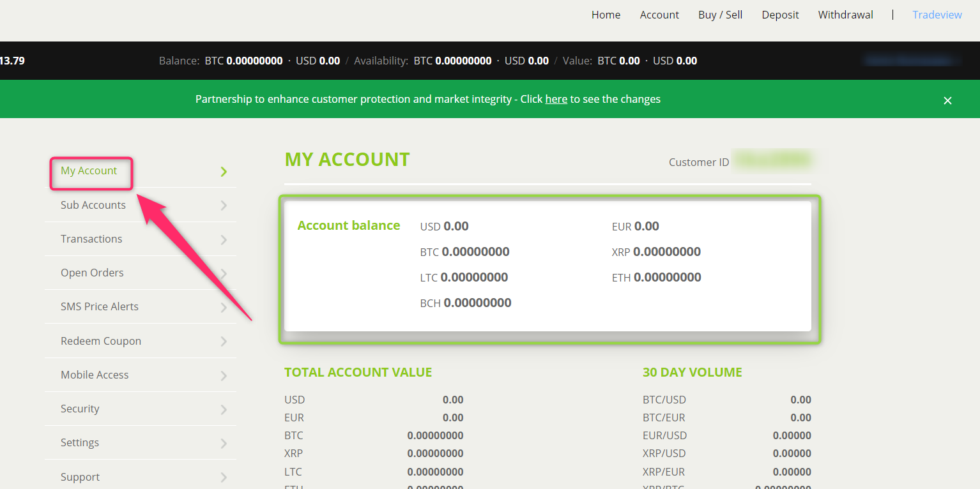Image resolution: width=980 pixels, height=489 pixels.
Task: Open the Home page from top navigation
Action: (606, 15)
